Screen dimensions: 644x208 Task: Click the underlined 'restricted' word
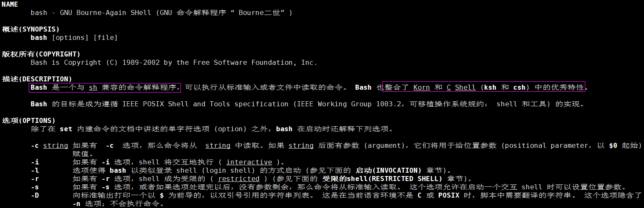[x=239, y=179]
